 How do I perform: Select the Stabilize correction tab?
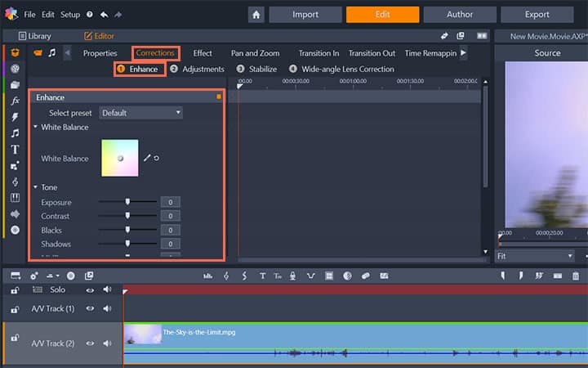tap(257, 69)
